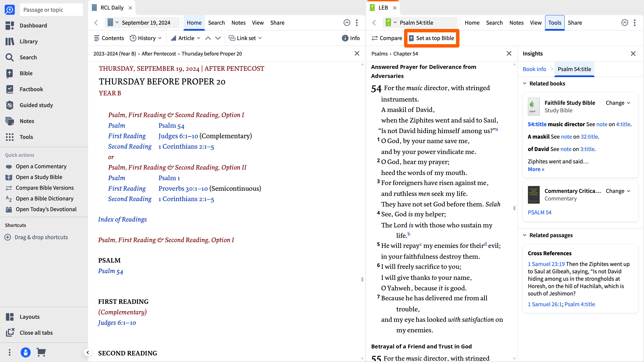Open the History dropdown
Screen dimensions: 644x362
[146, 38]
